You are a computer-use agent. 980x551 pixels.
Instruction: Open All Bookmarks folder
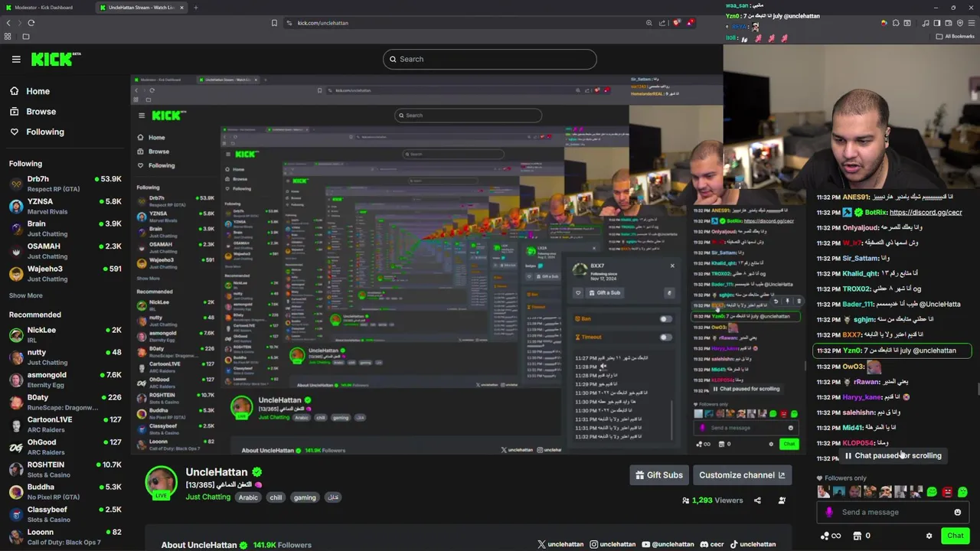tap(955, 36)
